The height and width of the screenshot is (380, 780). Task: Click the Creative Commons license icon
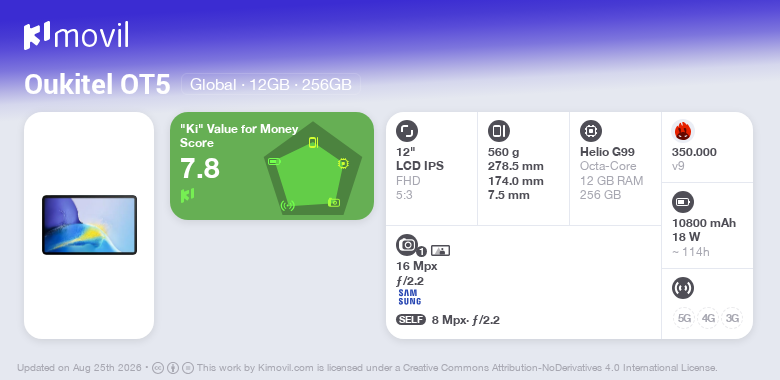[158, 368]
